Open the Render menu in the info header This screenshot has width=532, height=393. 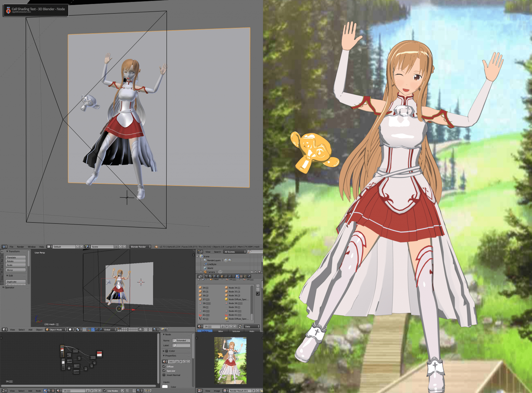click(21, 247)
